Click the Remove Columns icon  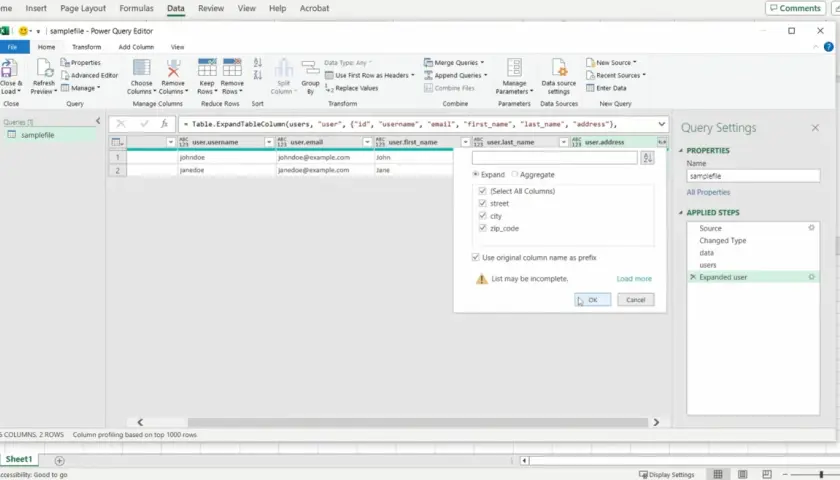173,68
